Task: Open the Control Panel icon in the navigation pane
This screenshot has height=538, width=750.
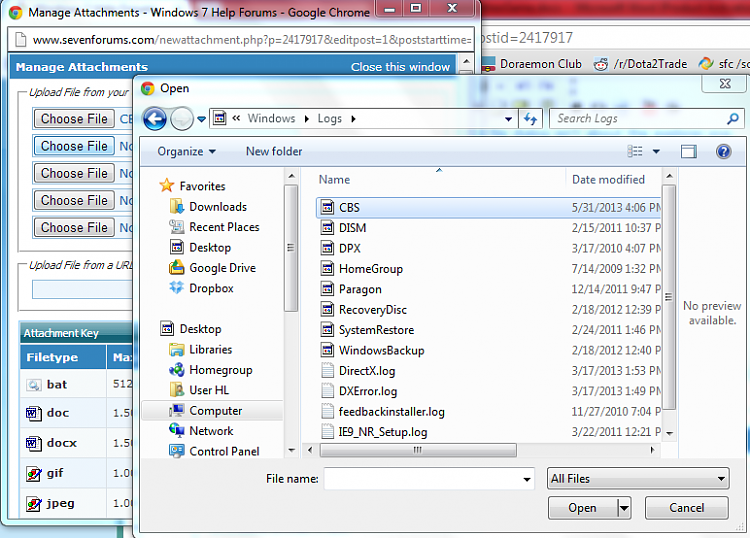Action: pyautogui.click(x=176, y=451)
